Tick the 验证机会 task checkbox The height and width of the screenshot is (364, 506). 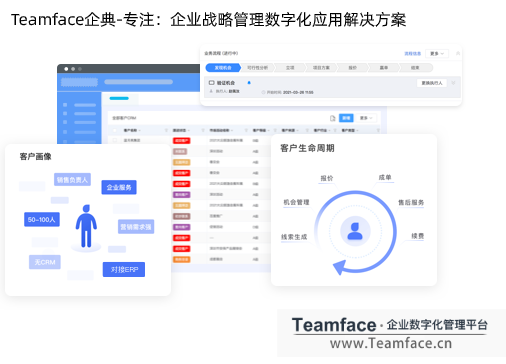pos(211,83)
